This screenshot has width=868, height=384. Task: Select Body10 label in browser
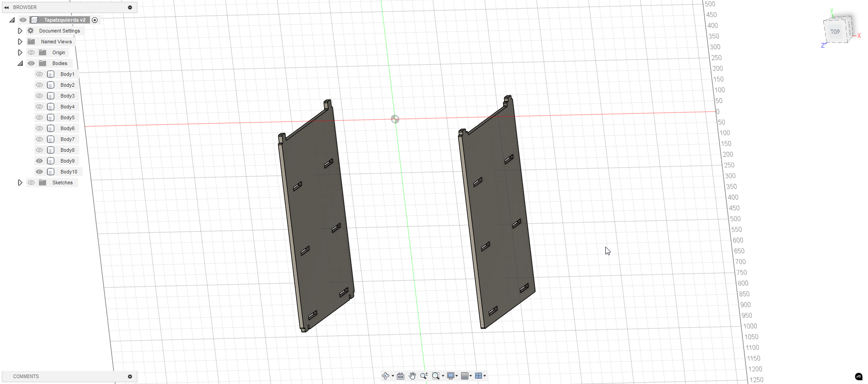pos(69,172)
